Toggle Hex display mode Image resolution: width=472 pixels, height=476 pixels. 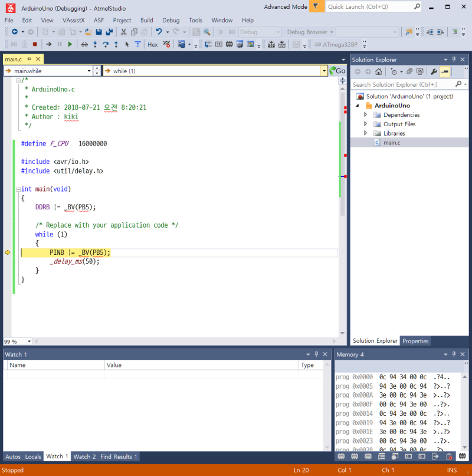click(152, 45)
